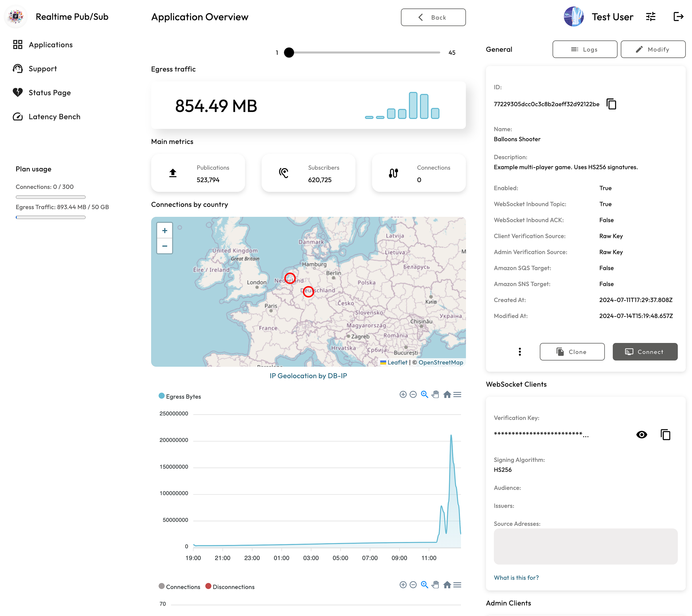
Task: Clone the application
Action: coord(572,352)
